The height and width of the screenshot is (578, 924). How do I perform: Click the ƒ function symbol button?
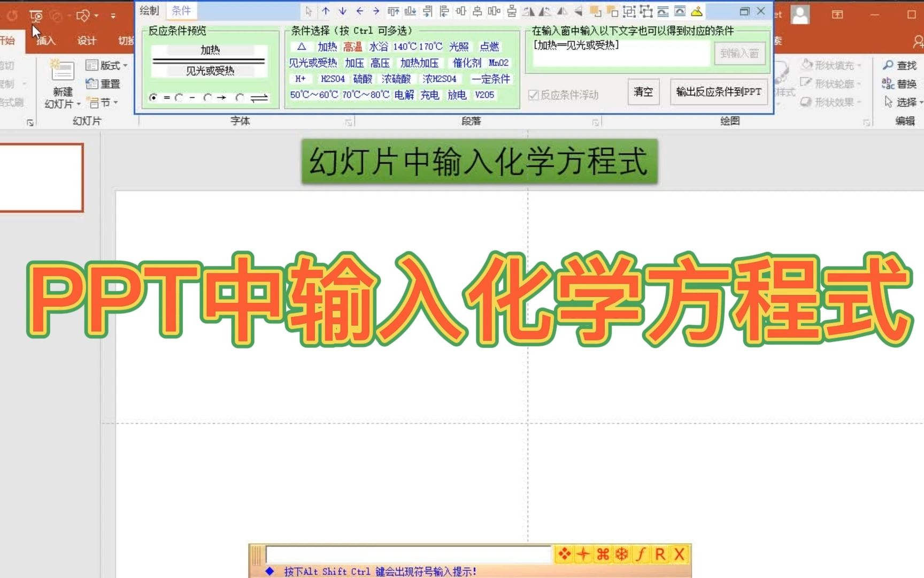click(x=641, y=554)
